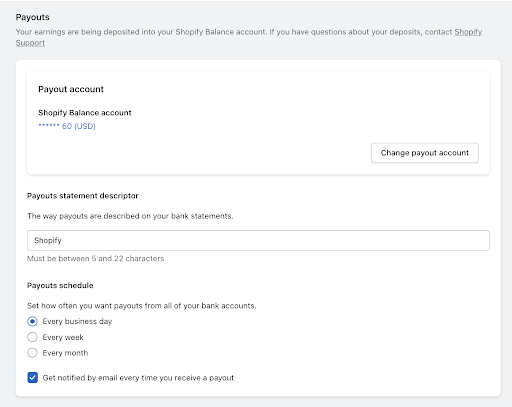Focus the Shopify statement descriptor field

click(258, 240)
